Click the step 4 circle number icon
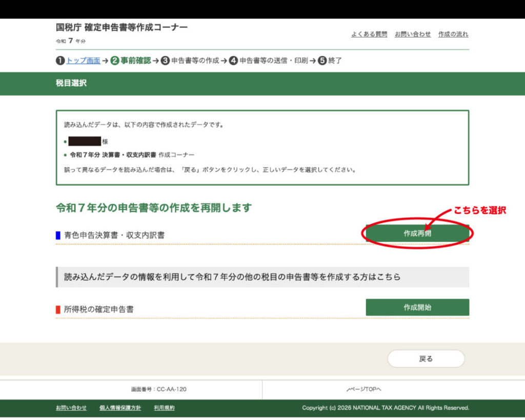 coord(233,61)
